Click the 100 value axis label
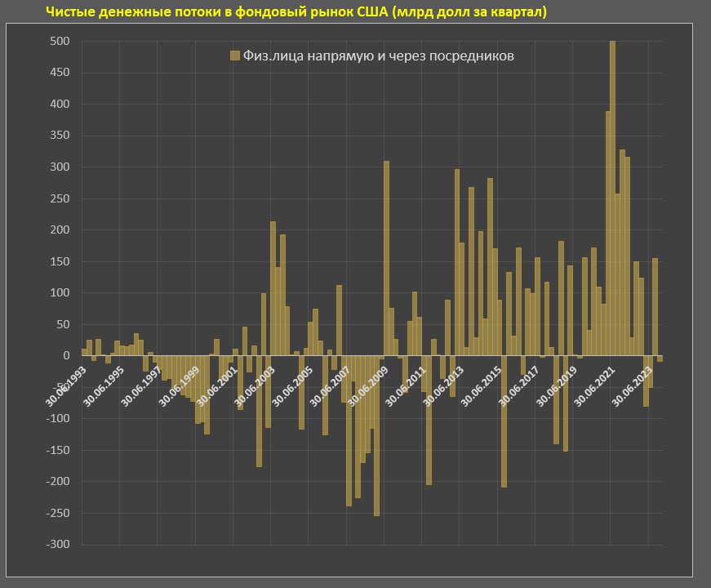The image size is (711, 588). coord(60,293)
